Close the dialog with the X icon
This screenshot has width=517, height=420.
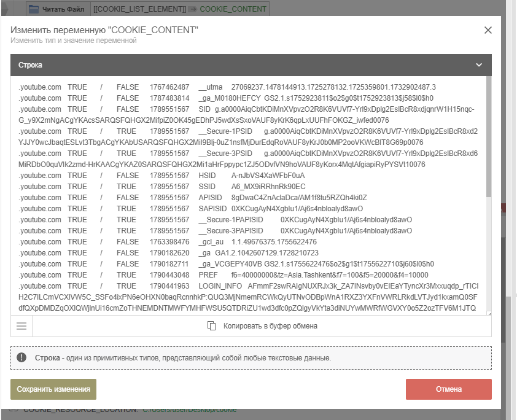coord(488,30)
